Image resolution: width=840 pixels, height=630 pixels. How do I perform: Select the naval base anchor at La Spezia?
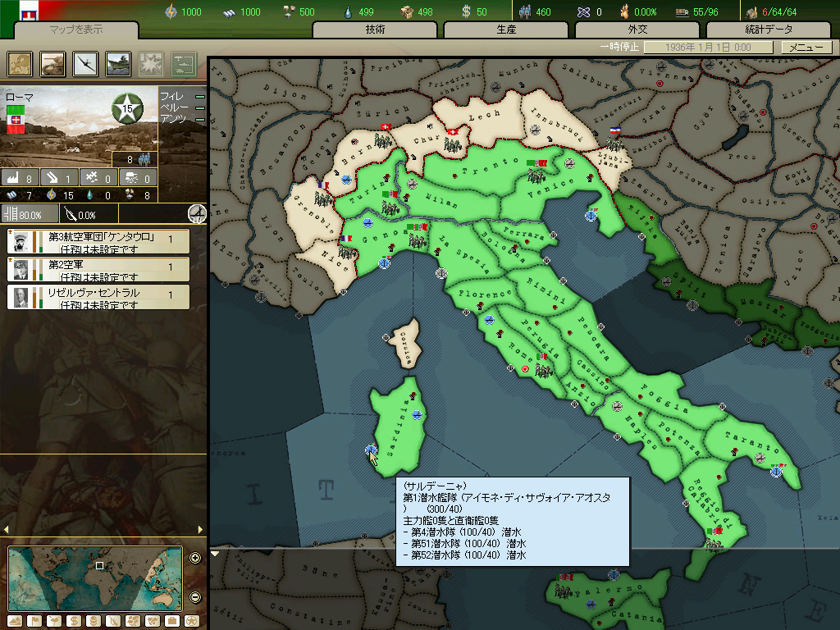click(441, 273)
